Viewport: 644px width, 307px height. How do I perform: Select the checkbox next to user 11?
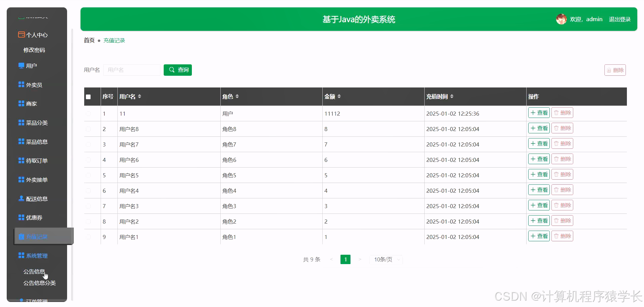88,113
